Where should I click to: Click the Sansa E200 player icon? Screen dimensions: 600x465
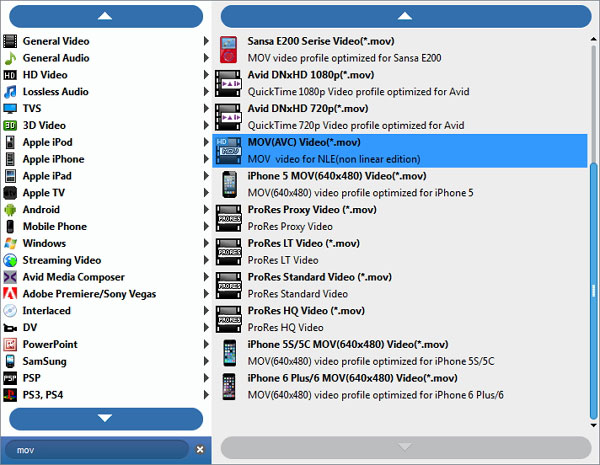pos(229,50)
